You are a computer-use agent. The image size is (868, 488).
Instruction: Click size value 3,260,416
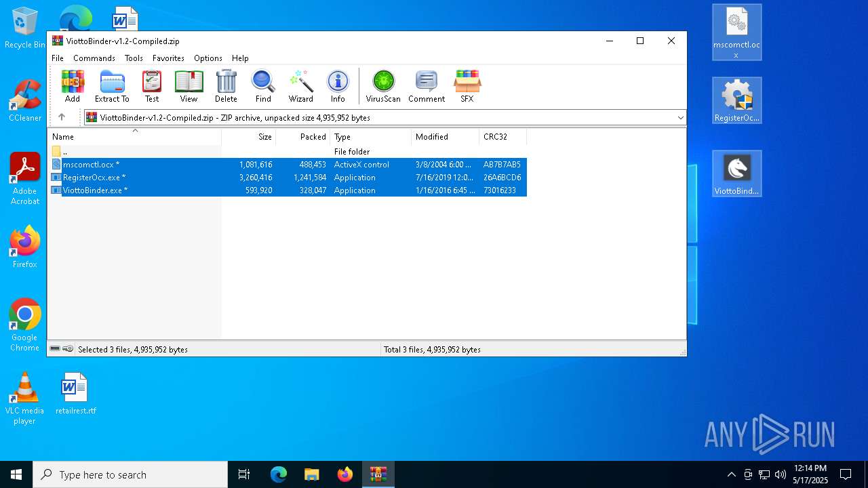point(256,178)
